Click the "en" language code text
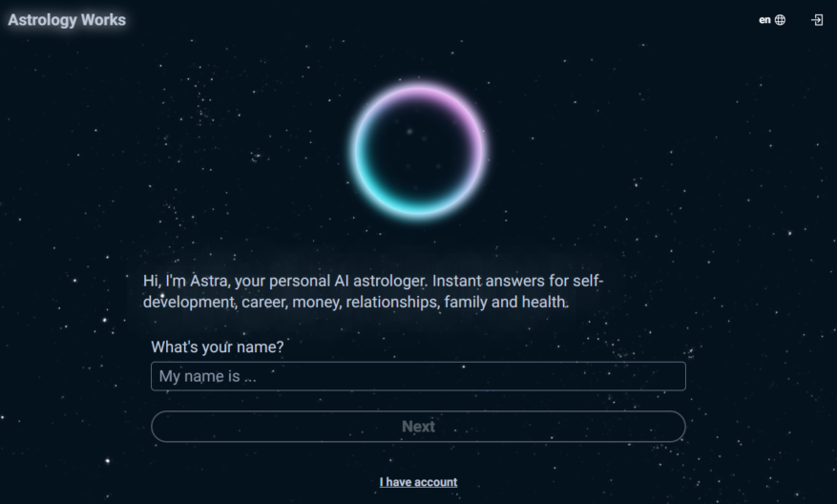 tap(764, 20)
